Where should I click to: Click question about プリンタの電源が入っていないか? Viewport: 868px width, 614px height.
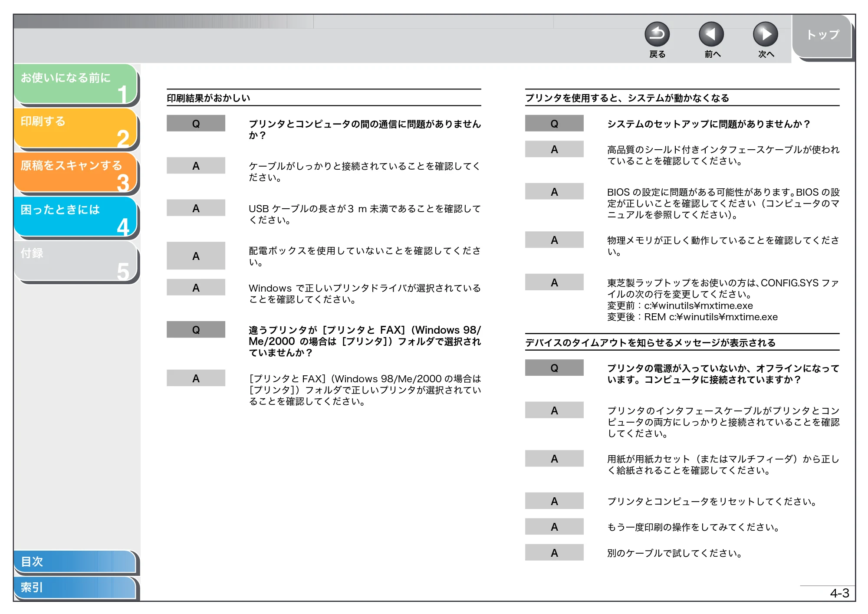point(723,374)
